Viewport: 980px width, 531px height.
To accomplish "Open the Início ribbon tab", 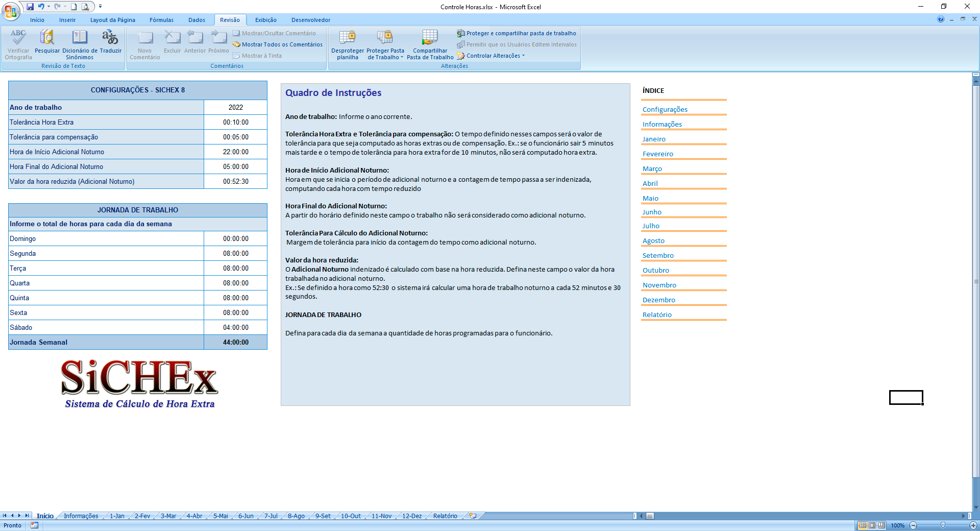I will (37, 20).
